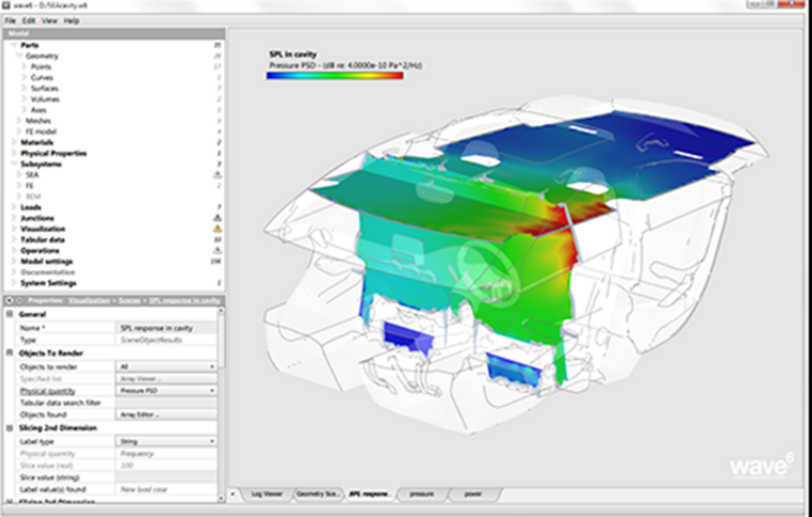Collapse the General properties section

pyautogui.click(x=9, y=314)
